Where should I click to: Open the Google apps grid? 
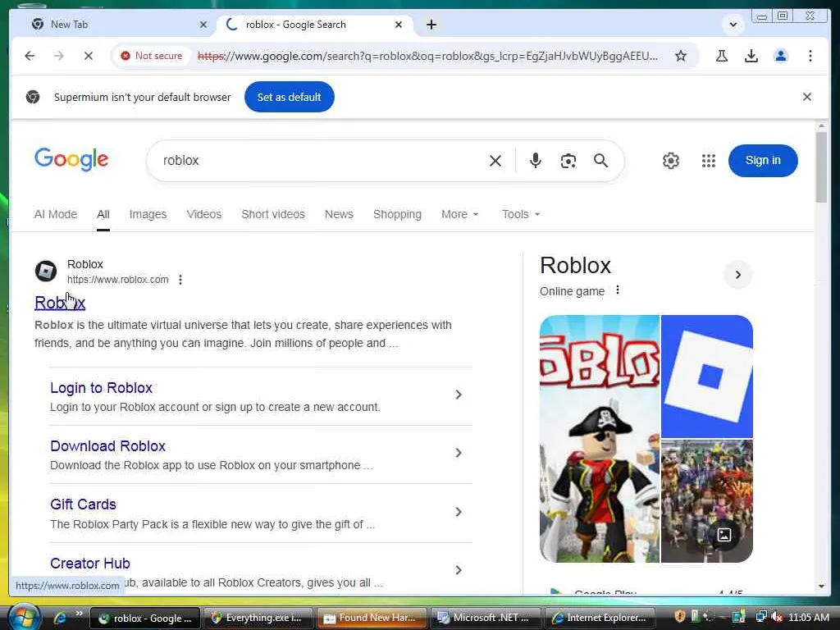pos(708,161)
